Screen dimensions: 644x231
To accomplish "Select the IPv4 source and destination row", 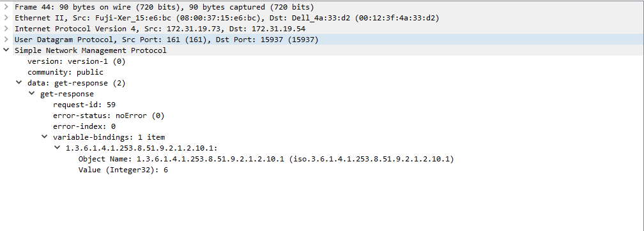I will (160, 29).
